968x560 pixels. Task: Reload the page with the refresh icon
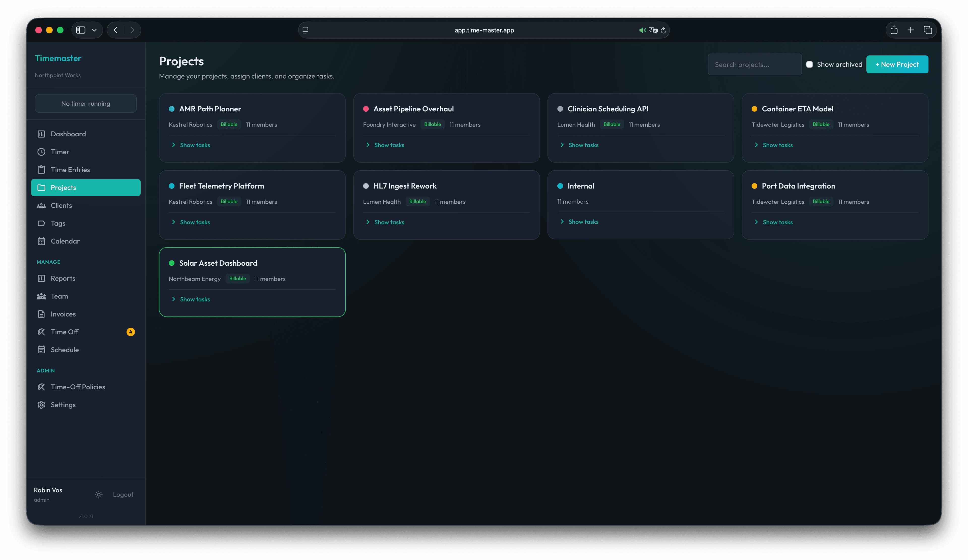(663, 30)
